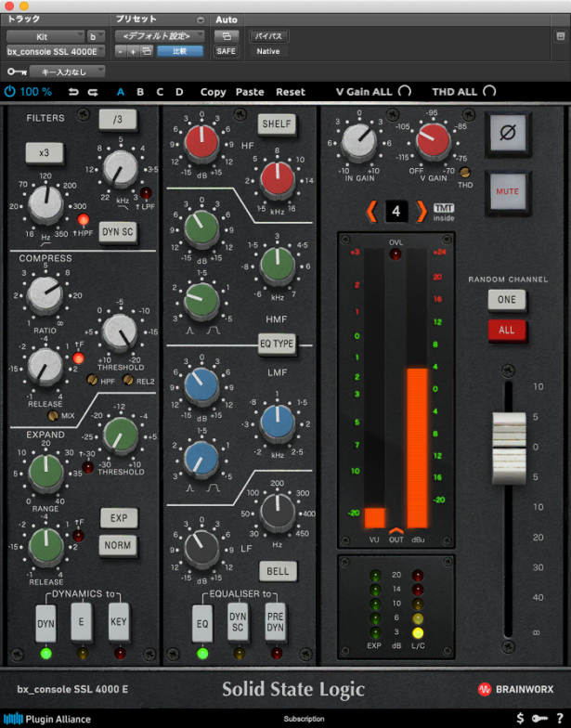Click Random Channel ALL button
Screen dimensions: 571x728
click(507, 331)
